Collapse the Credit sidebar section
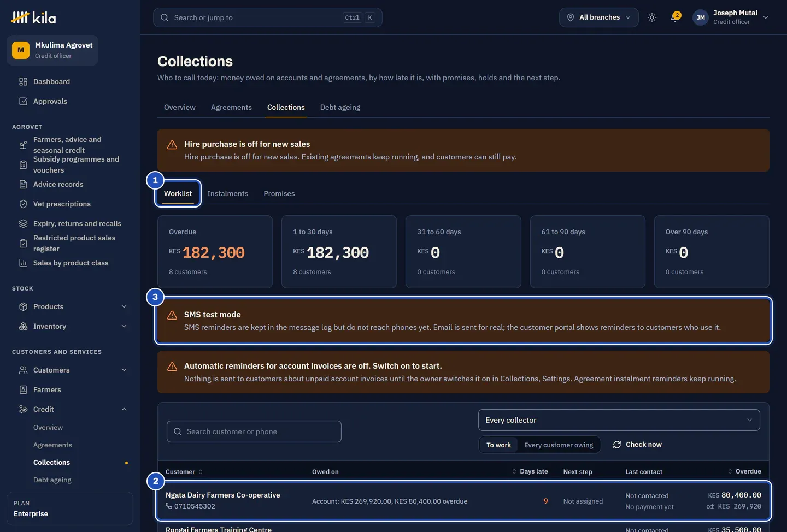 73,409
